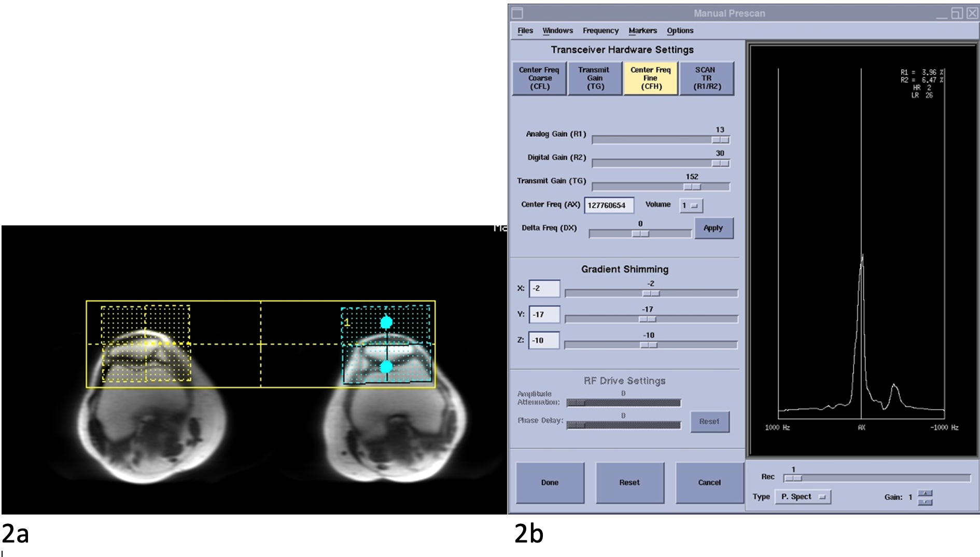Open the Files menu
Viewport: 980px width, 557px height.
525,31
